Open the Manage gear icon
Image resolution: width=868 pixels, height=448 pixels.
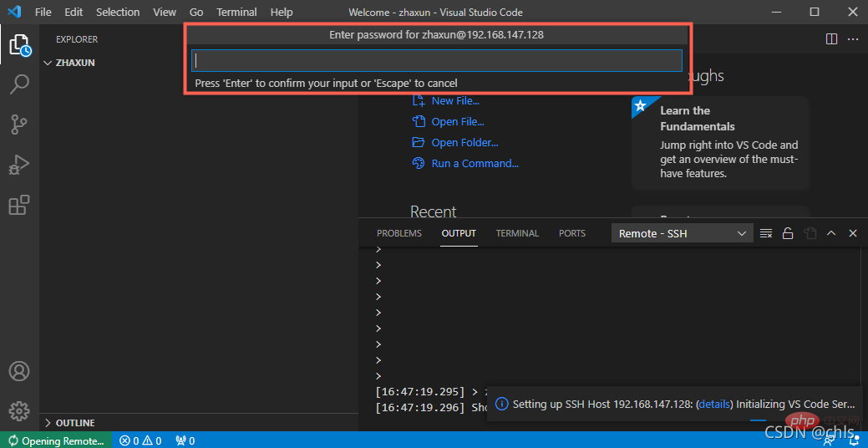[19, 411]
